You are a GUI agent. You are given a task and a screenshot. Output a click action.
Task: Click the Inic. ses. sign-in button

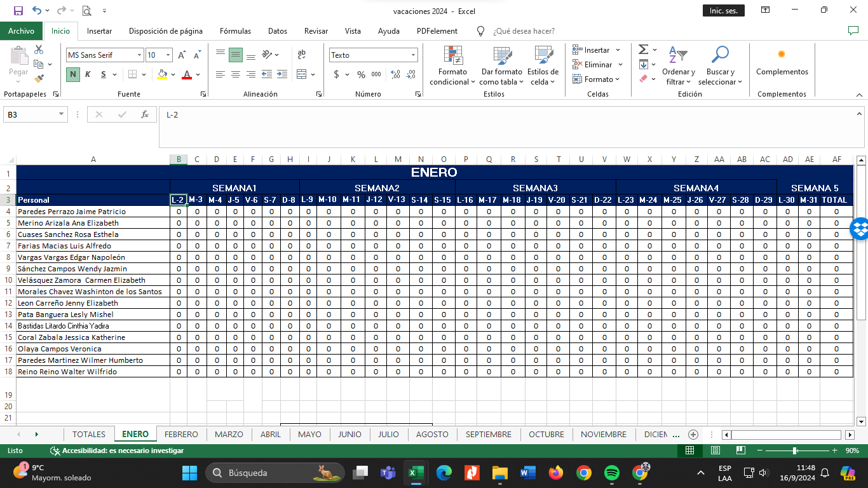723,11
